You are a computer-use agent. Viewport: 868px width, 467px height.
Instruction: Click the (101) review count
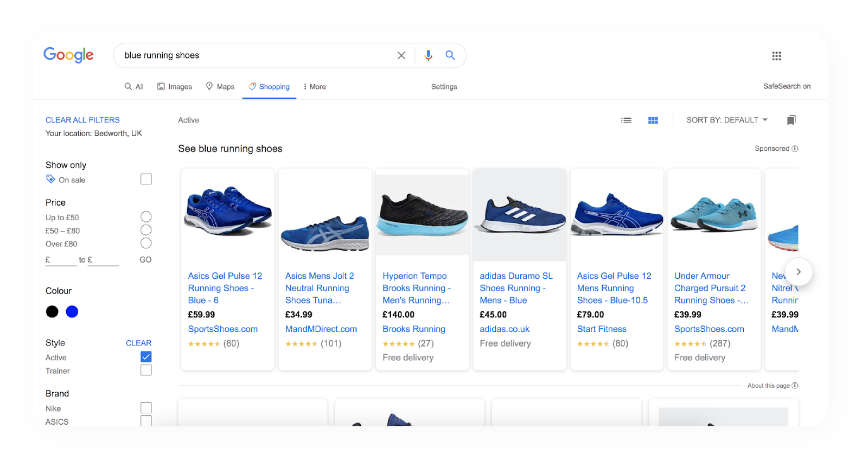(x=331, y=343)
